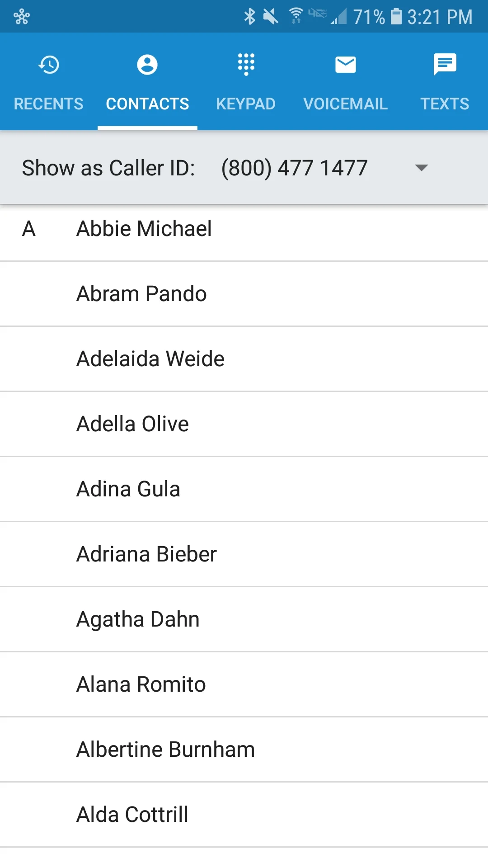Image resolution: width=488 pixels, height=868 pixels.
Task: Tap the Contacts person icon
Action: (x=147, y=65)
